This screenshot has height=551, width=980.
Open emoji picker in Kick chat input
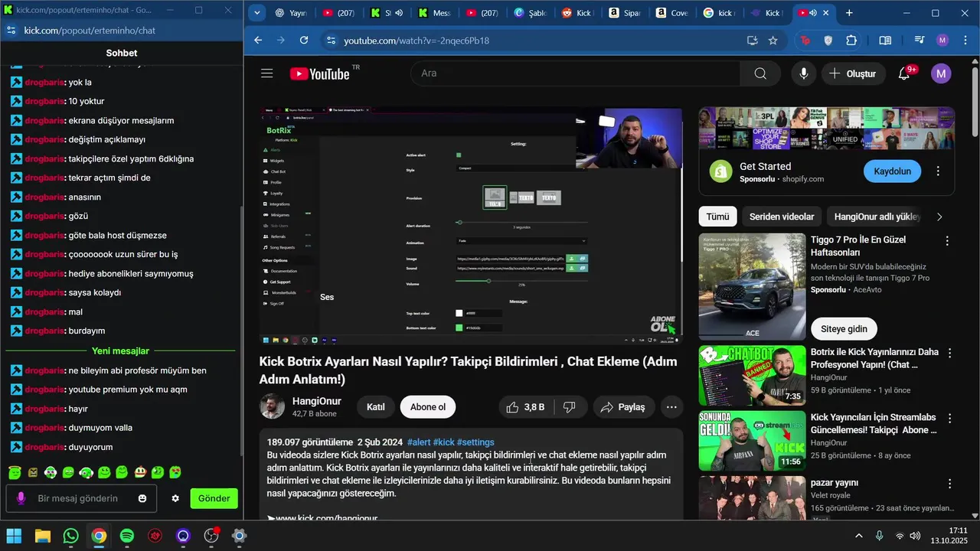(142, 498)
